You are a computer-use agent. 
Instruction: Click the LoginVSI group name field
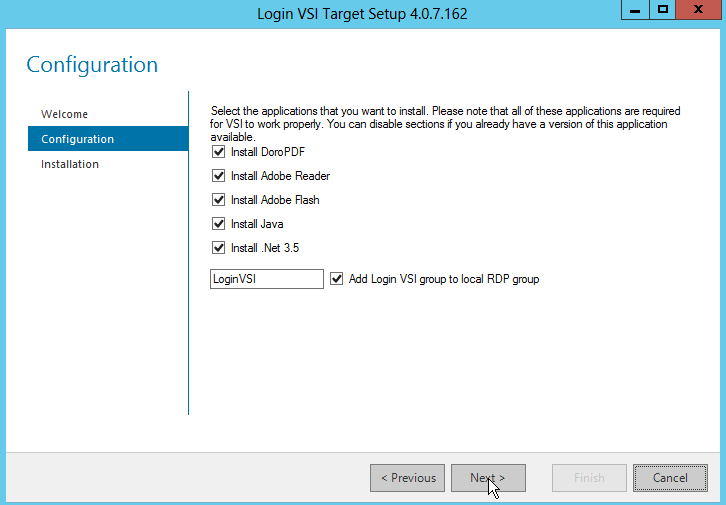pyautogui.click(x=267, y=279)
